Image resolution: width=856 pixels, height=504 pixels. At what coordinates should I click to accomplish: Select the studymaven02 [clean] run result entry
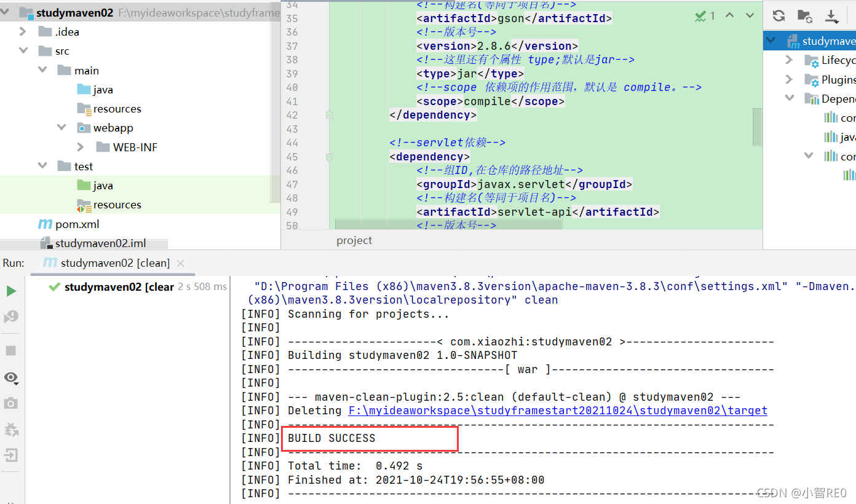[119, 286]
